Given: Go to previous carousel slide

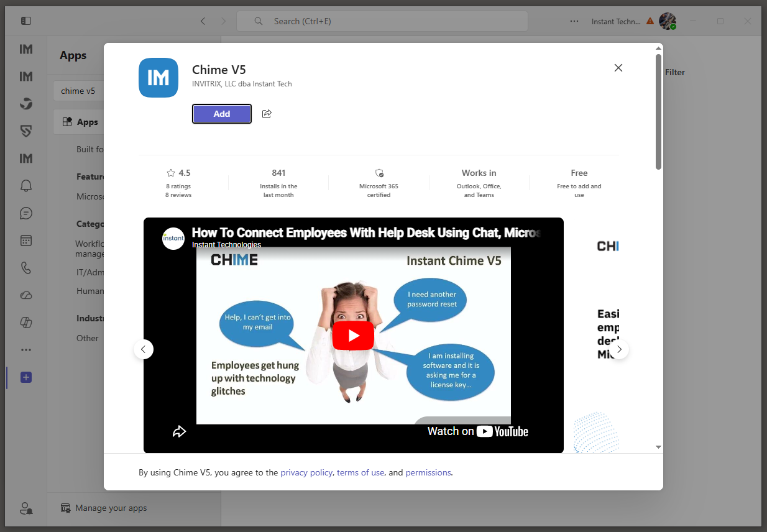Looking at the screenshot, I should point(144,349).
